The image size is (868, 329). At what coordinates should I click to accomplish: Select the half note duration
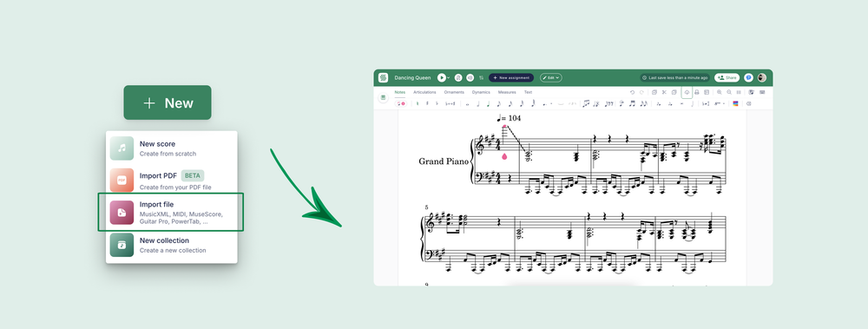477,103
